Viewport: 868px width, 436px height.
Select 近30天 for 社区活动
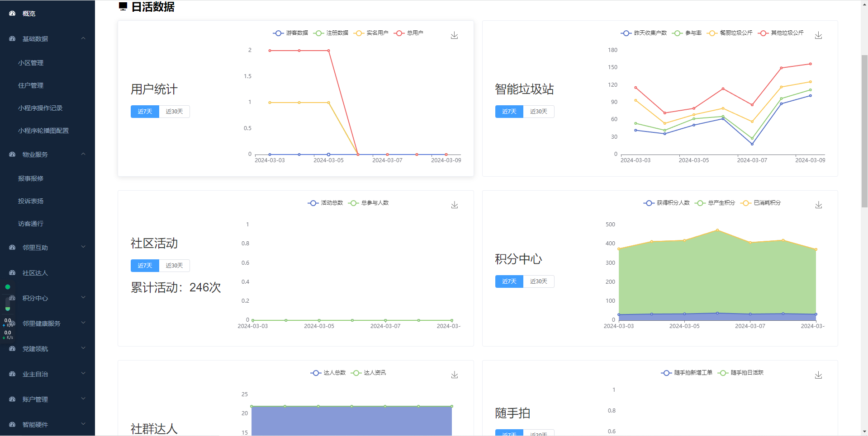pyautogui.click(x=175, y=266)
